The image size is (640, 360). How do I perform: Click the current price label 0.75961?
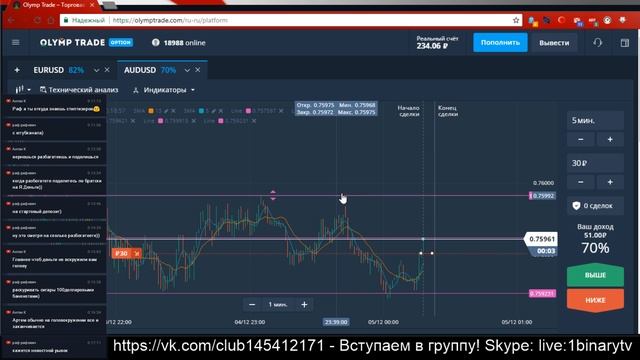coord(541,239)
